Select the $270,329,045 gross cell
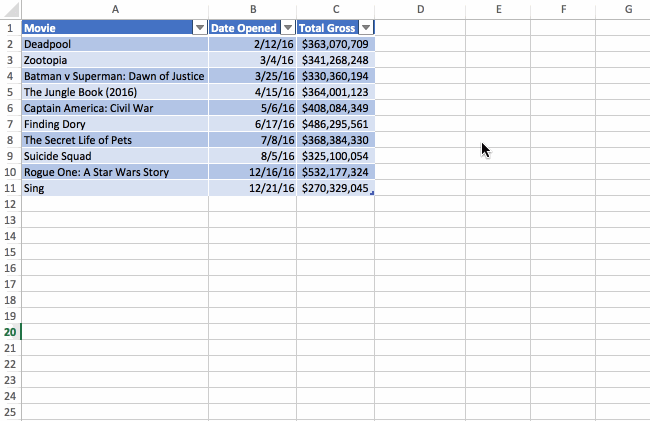This screenshot has height=421, width=650. coord(336,188)
